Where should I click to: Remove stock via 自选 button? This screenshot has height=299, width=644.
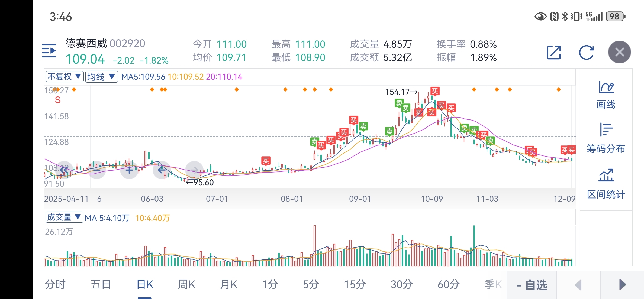point(532,285)
